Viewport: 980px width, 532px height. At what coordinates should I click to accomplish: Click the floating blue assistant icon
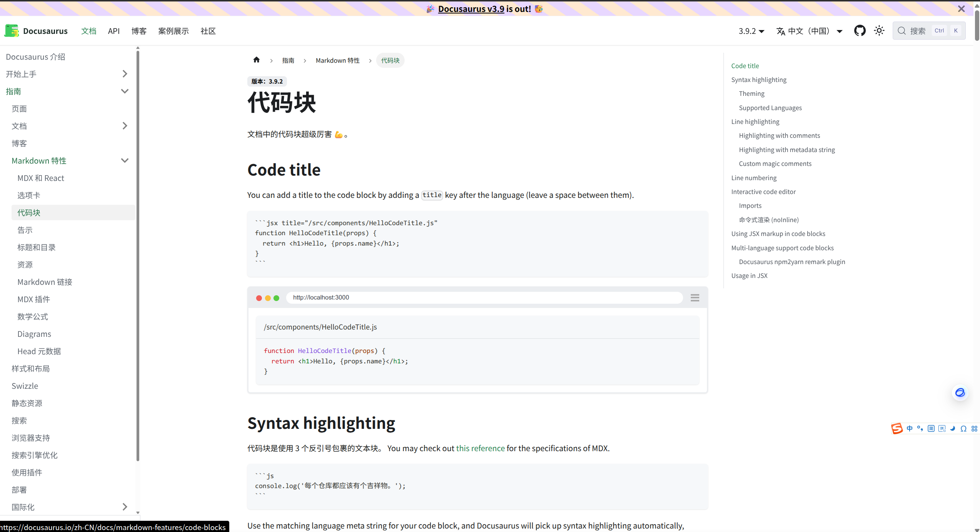tap(960, 393)
